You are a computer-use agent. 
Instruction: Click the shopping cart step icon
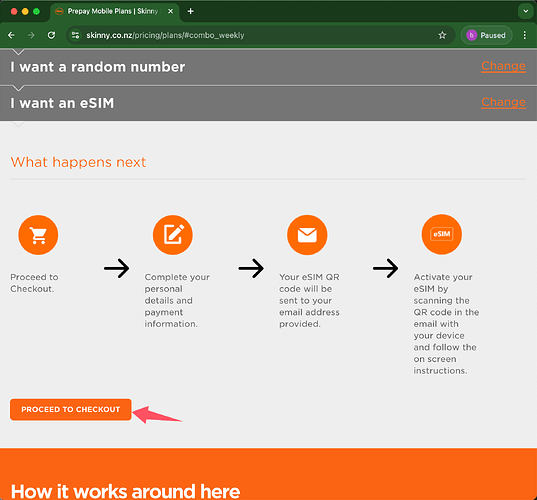(38, 235)
